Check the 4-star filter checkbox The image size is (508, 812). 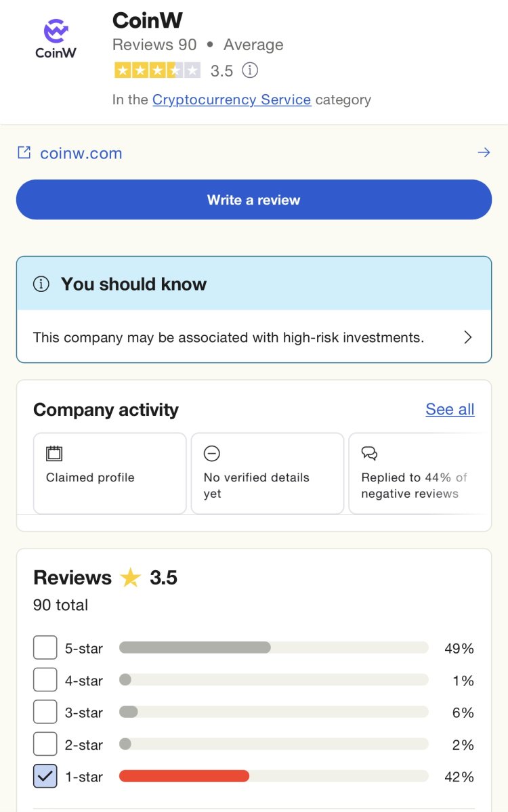(x=45, y=680)
